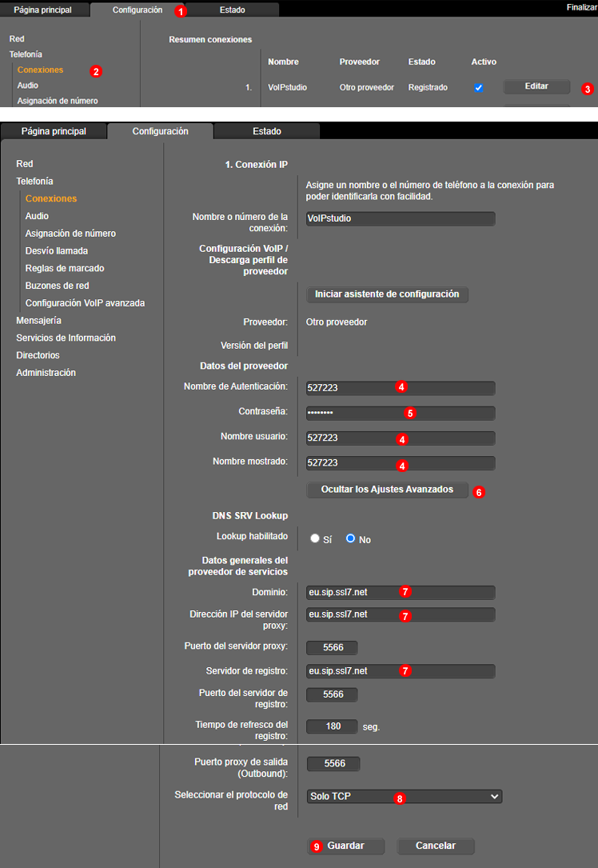Select Red in lower sidebar

(24, 164)
